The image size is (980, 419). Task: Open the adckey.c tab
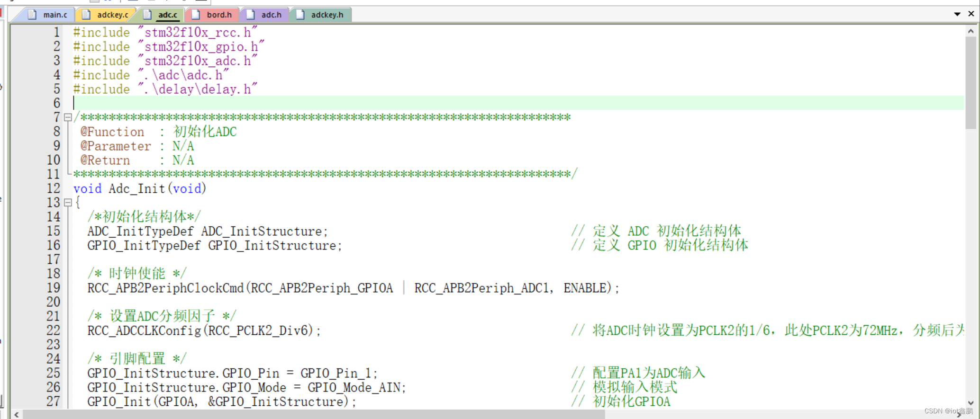[106, 15]
